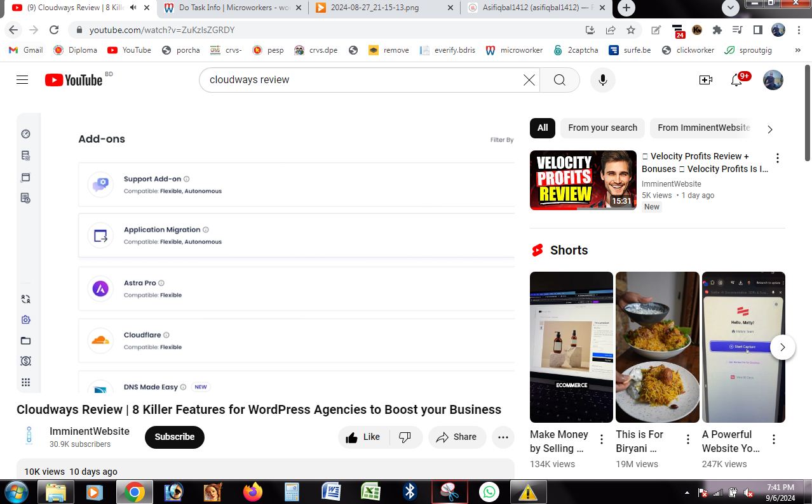Switch to the 2024-08-27 png tab
The height and width of the screenshot is (504, 812).
(384, 8)
